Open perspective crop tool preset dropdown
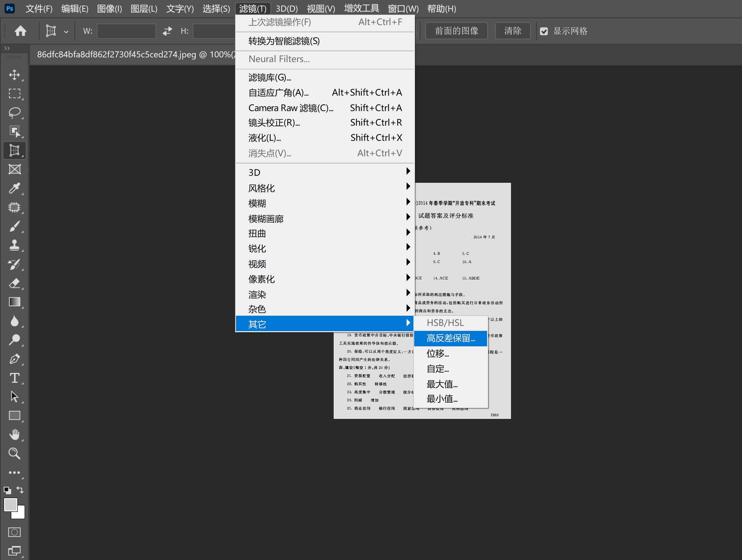The width and height of the screenshot is (742, 560). (66, 31)
